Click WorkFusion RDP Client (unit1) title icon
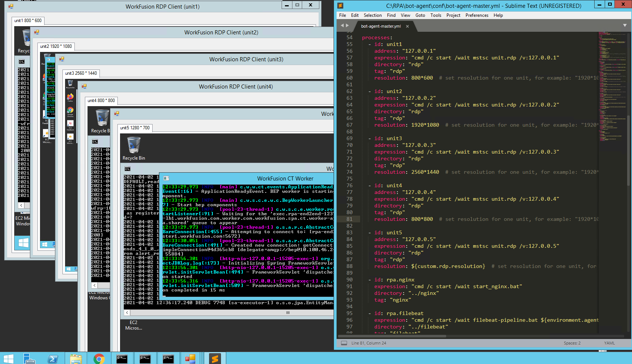Image resolution: width=632 pixels, height=364 pixels. point(11,6)
